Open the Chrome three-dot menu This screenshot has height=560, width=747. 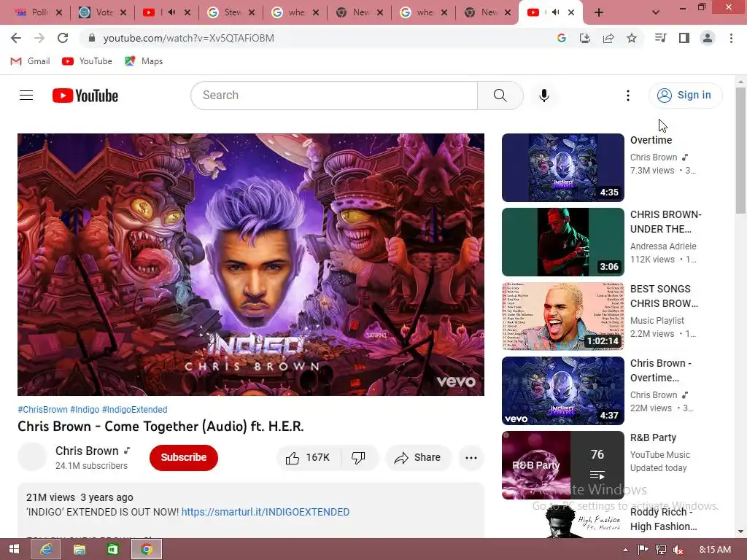731,38
